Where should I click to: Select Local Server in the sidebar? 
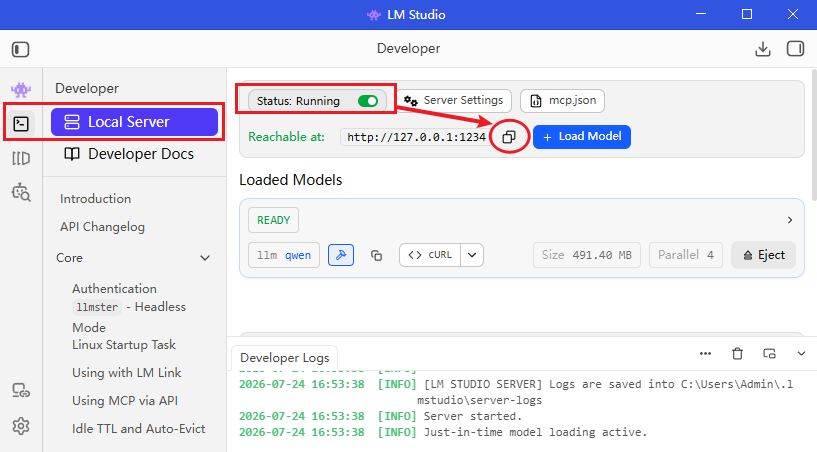coord(134,122)
